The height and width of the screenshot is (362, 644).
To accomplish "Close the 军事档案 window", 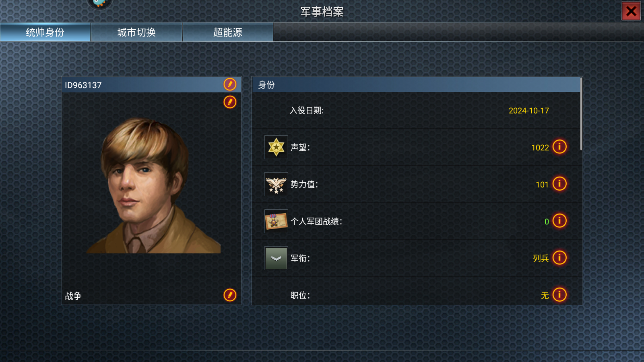I will 631,11.
